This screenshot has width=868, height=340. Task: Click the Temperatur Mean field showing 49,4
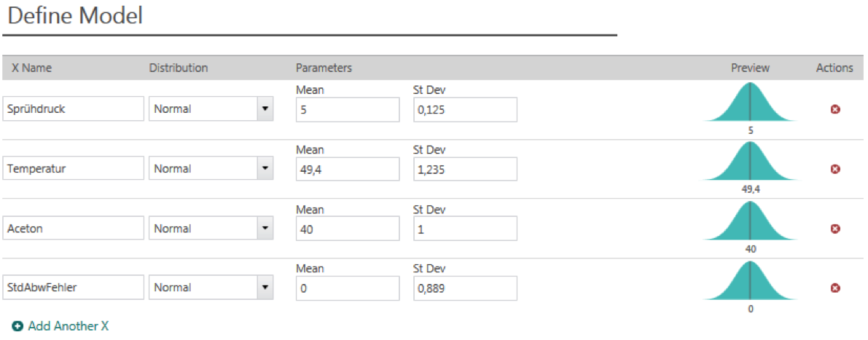(348, 169)
